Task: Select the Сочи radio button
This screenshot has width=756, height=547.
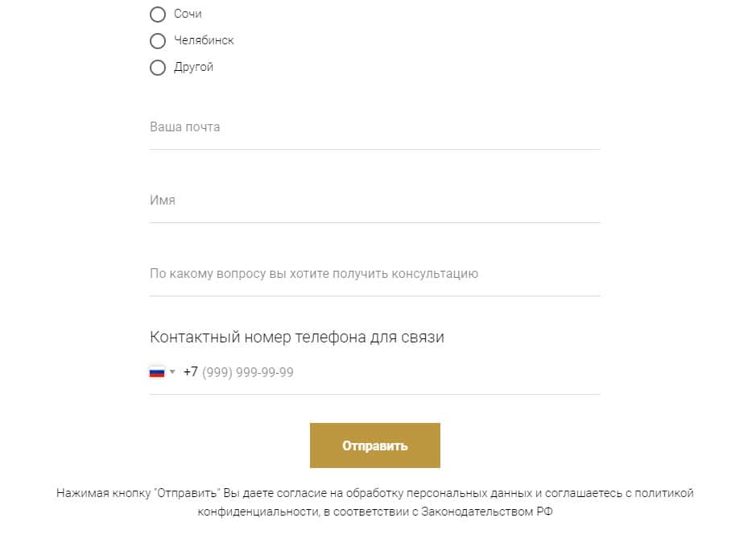Action: coord(158,15)
